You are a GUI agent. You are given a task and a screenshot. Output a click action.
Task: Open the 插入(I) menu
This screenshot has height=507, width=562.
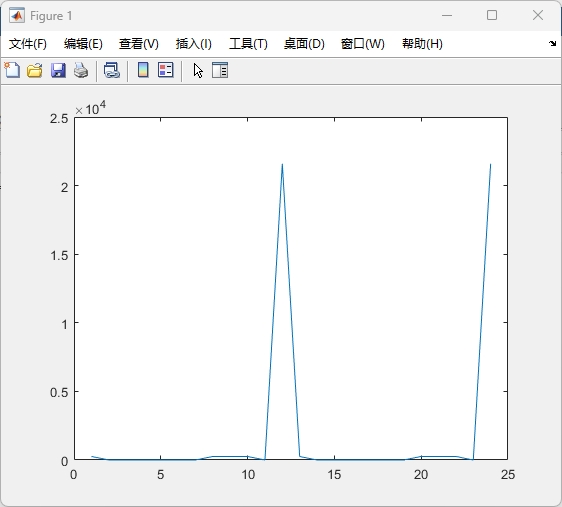coord(194,44)
